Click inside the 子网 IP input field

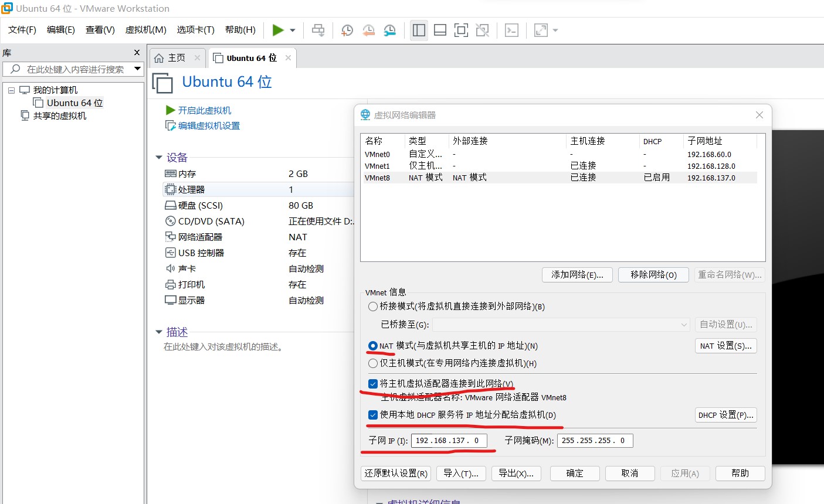(450, 440)
